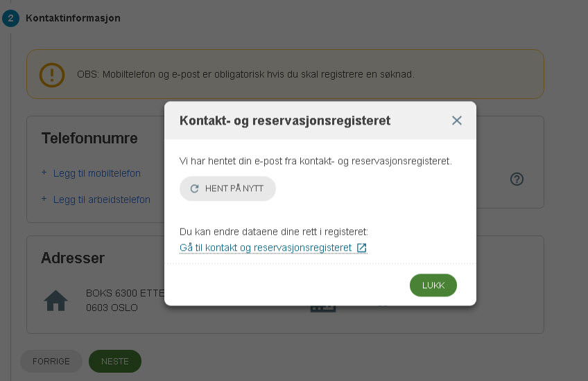Screen dimensions: 588x381
Task: Click Legg til mobiltelefon link
Action: click(x=97, y=173)
